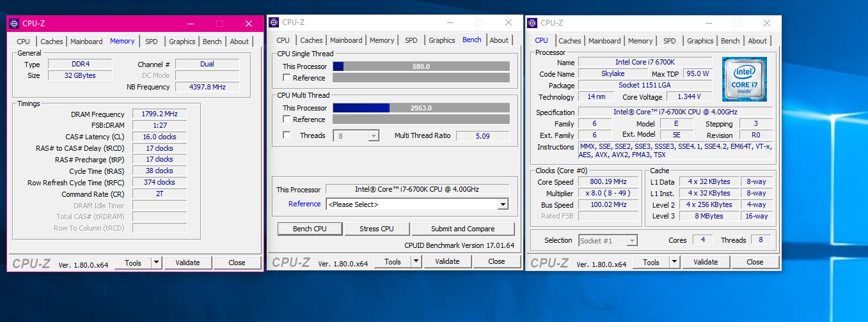Enable Multi Thread Reference checkbox
This screenshot has height=322, width=868.
click(287, 119)
